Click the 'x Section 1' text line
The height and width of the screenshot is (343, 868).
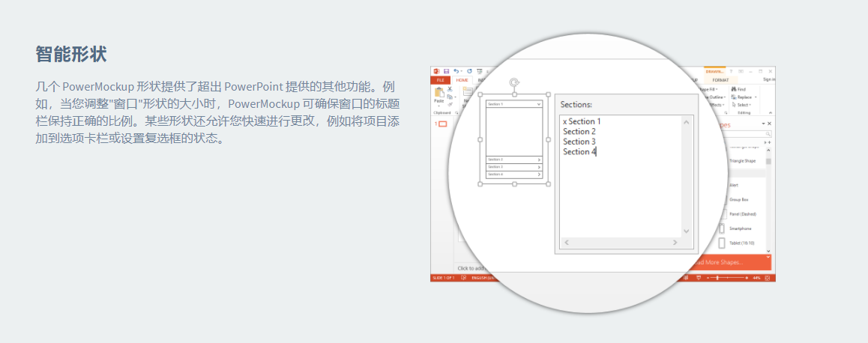(582, 121)
